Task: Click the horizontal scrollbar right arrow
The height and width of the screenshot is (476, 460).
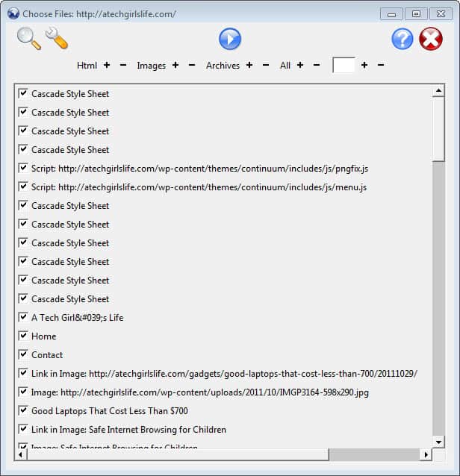Action: [x=426, y=454]
